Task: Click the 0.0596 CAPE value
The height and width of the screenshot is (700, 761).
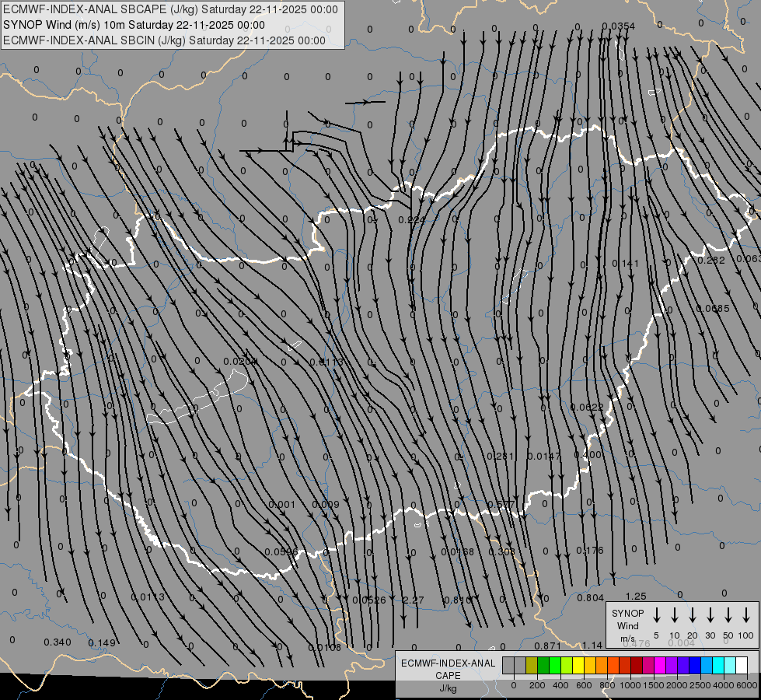Action: [x=281, y=552]
